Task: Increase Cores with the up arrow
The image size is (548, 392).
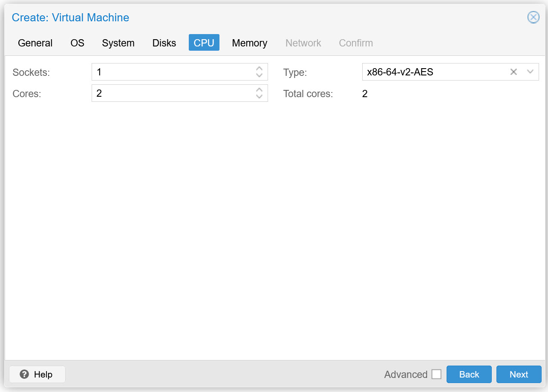Action: (x=260, y=90)
